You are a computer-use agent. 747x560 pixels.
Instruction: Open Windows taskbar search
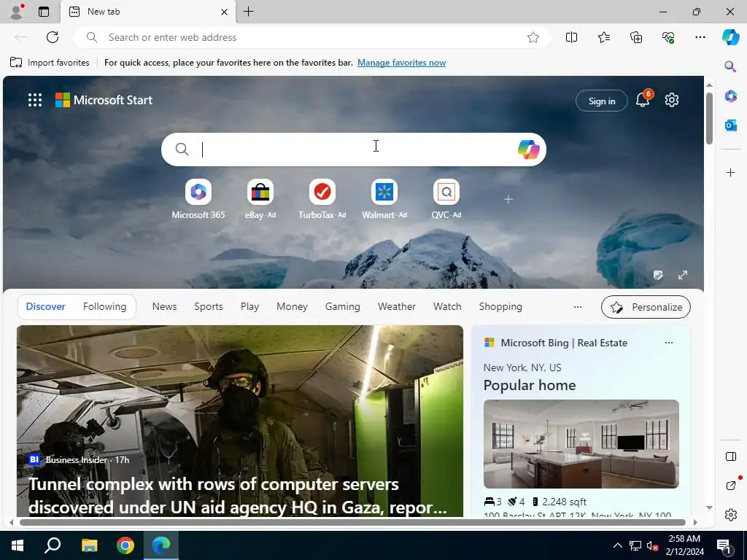[53, 545]
